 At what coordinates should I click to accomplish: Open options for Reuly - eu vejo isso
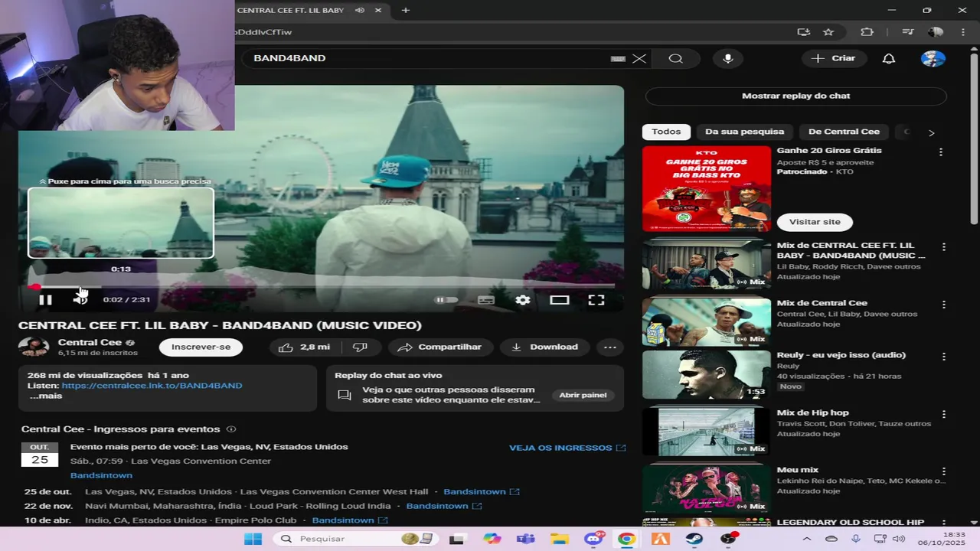(944, 357)
